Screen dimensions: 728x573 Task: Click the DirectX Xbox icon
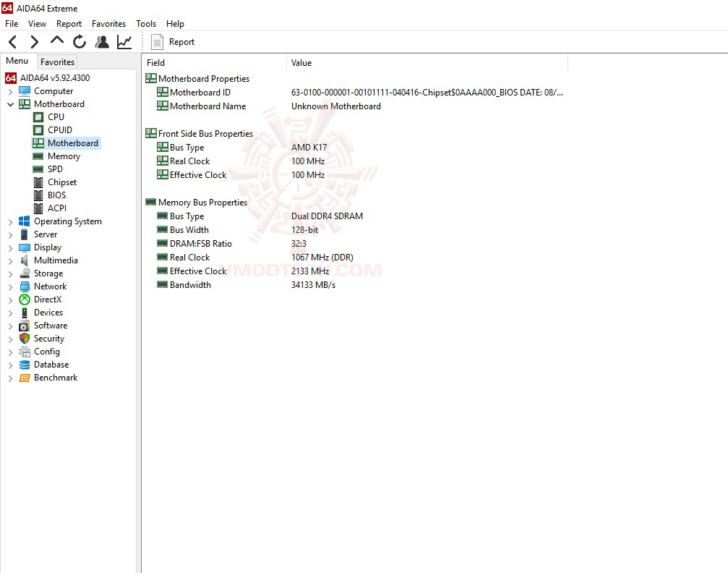pyautogui.click(x=25, y=300)
